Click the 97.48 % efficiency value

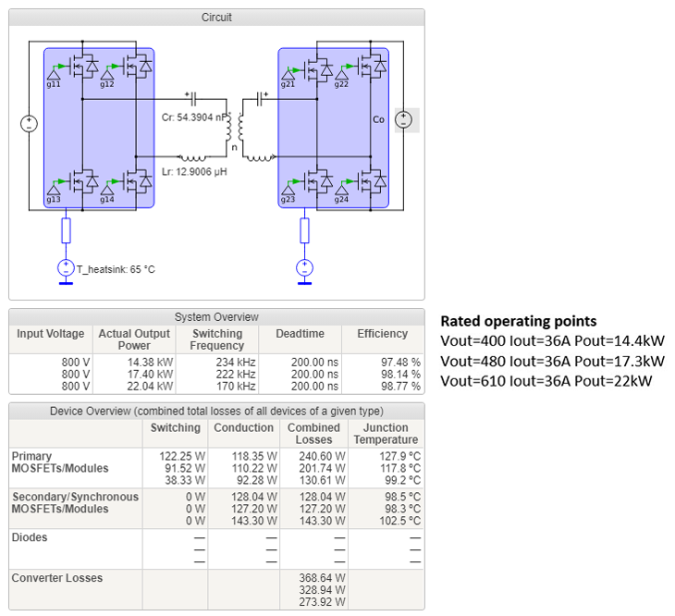point(400,362)
